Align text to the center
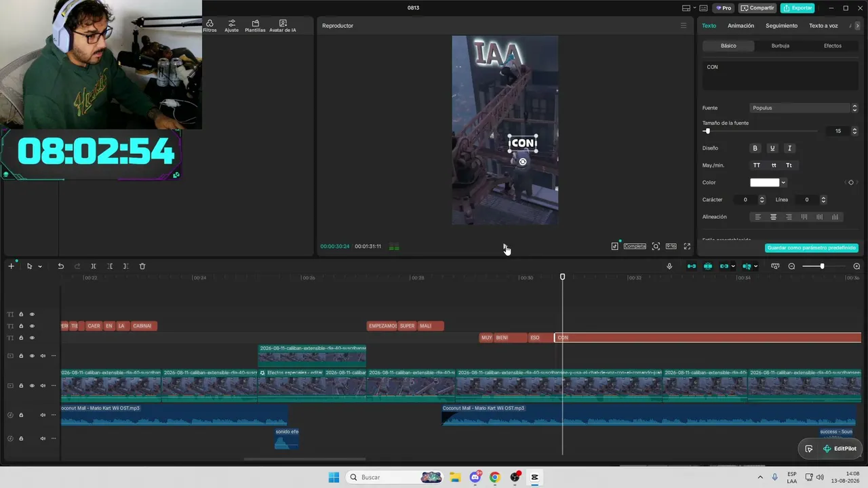Screen dimensions: 868x488 tap(773, 217)
